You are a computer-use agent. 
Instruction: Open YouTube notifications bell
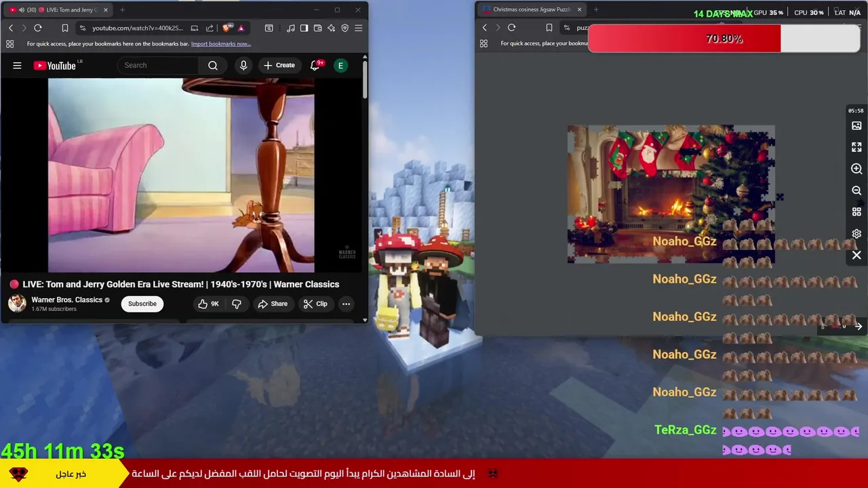point(315,65)
